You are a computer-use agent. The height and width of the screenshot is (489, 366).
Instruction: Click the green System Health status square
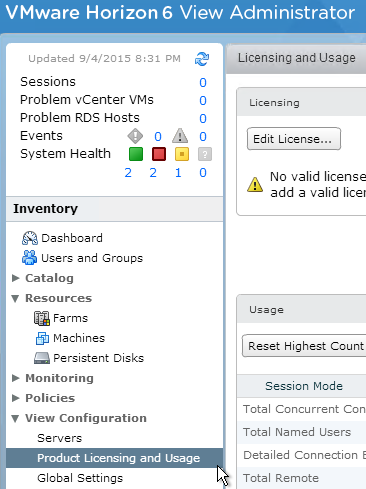(x=136, y=154)
